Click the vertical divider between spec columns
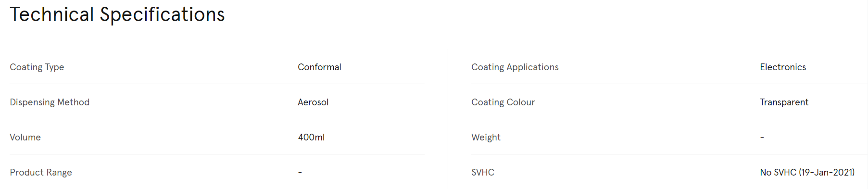The height and width of the screenshot is (189, 868). [x=448, y=119]
